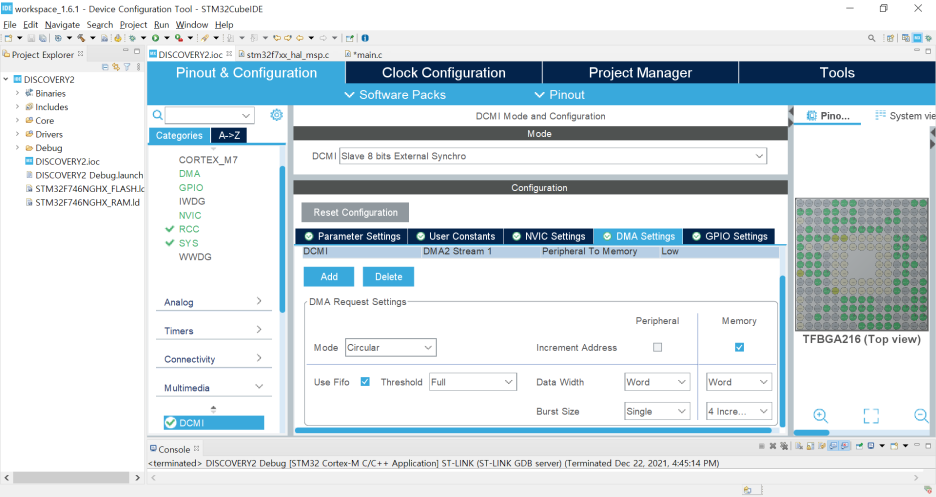The height and width of the screenshot is (497, 936).
Task: Open the FIFO Threshold dropdown
Action: tap(473, 382)
